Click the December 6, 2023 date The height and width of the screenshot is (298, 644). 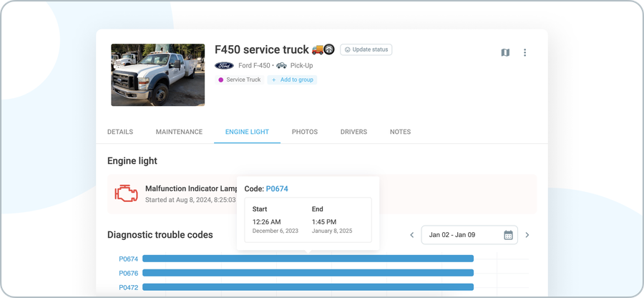[x=275, y=231]
